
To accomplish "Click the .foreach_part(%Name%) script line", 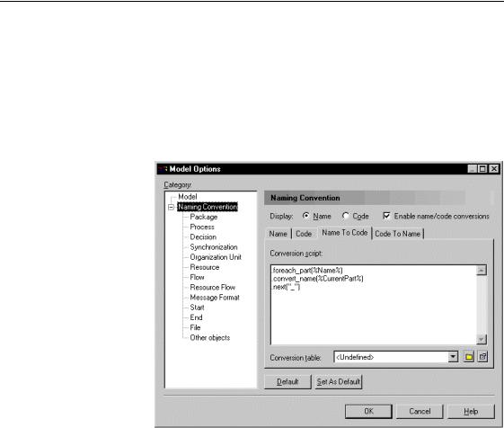I will coord(307,271).
